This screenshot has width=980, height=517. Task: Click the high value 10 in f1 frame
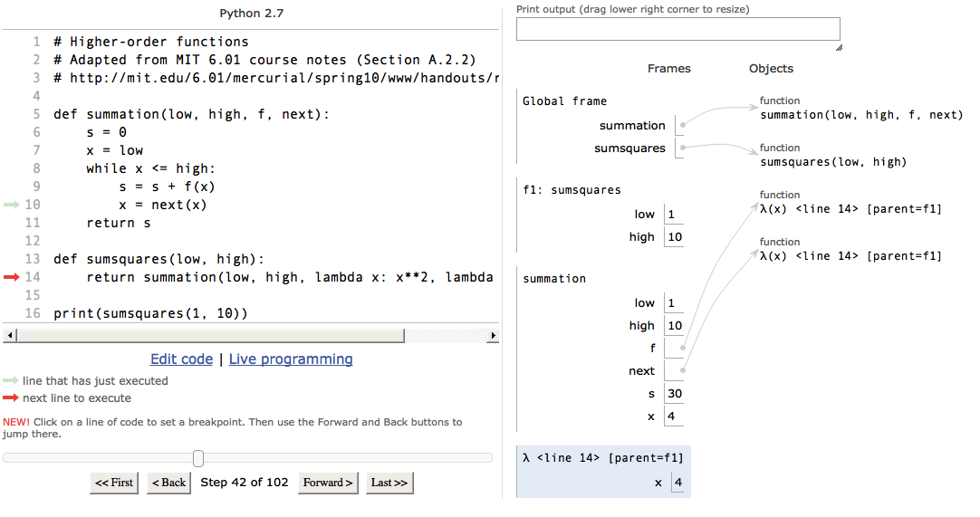pos(674,237)
